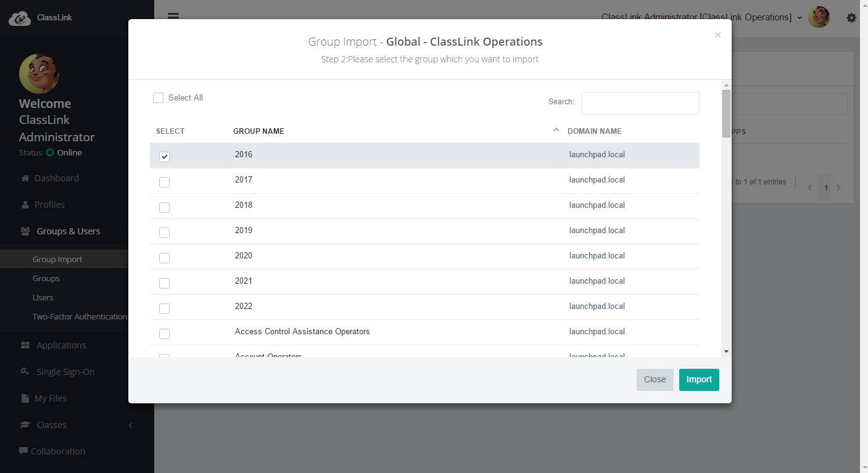This screenshot has width=868, height=473.
Task: Click the pagination previous arrow
Action: pos(810,187)
